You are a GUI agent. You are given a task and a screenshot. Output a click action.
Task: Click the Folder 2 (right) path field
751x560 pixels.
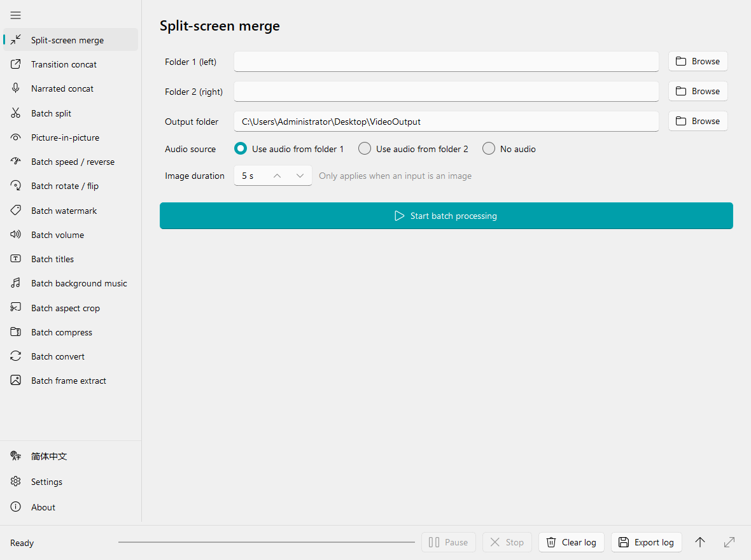pos(446,91)
